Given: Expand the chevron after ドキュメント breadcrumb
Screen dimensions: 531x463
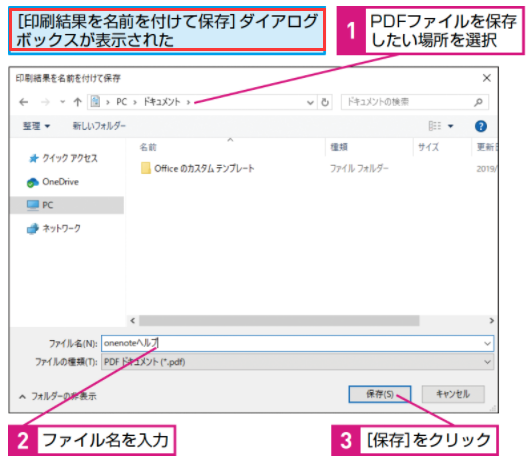Looking at the screenshot, I should tap(188, 102).
